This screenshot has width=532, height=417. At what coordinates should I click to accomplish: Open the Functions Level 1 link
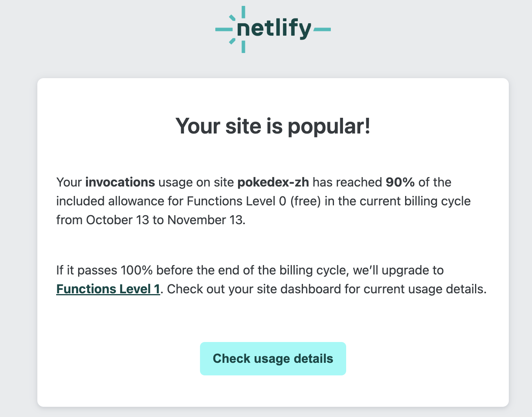[108, 289]
